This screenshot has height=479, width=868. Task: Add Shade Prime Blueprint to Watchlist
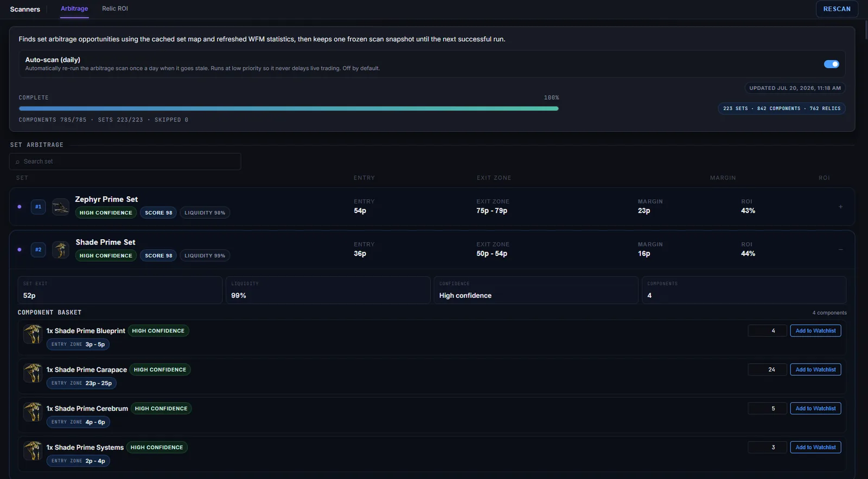pos(815,331)
